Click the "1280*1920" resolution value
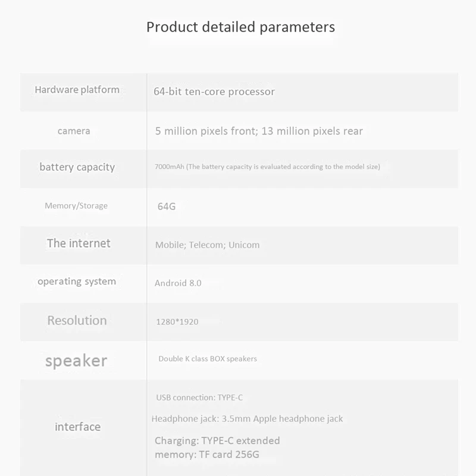This screenshot has height=476, width=476. pyautogui.click(x=177, y=322)
